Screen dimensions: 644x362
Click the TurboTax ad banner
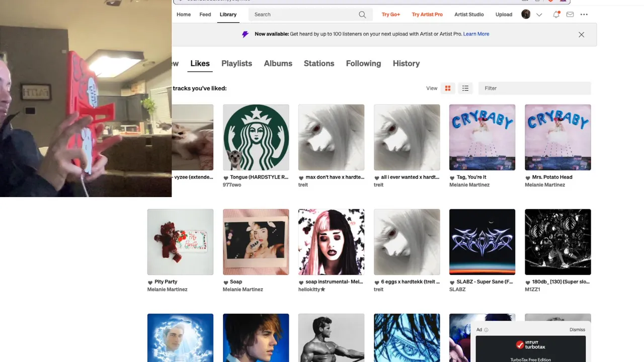[531, 349]
